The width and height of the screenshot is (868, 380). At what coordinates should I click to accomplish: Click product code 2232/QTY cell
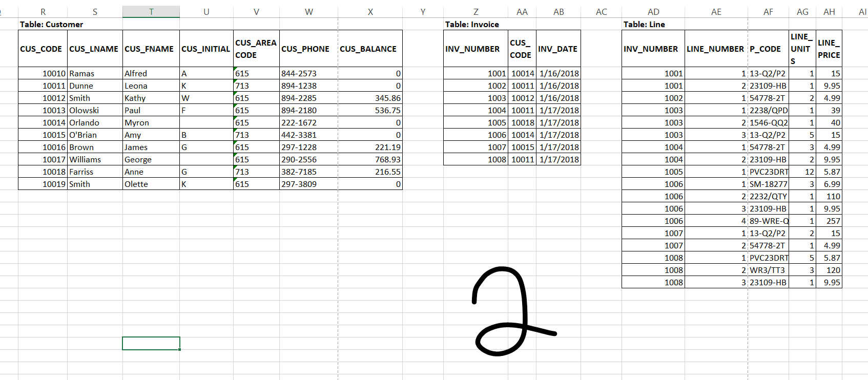(768, 196)
